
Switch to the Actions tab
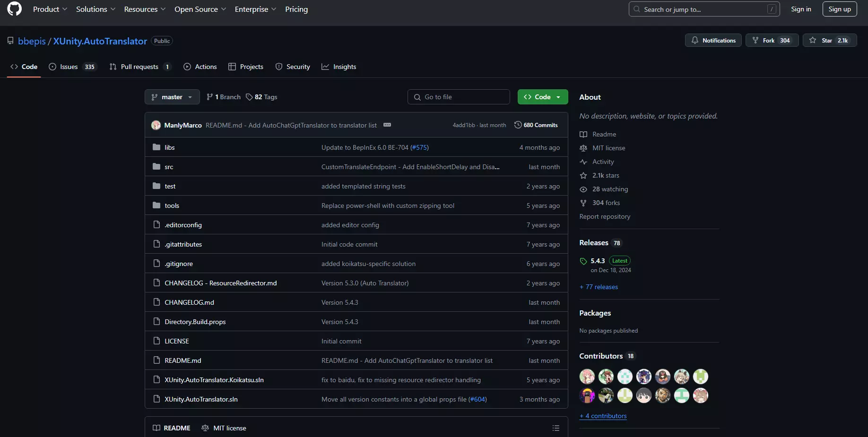200,67
